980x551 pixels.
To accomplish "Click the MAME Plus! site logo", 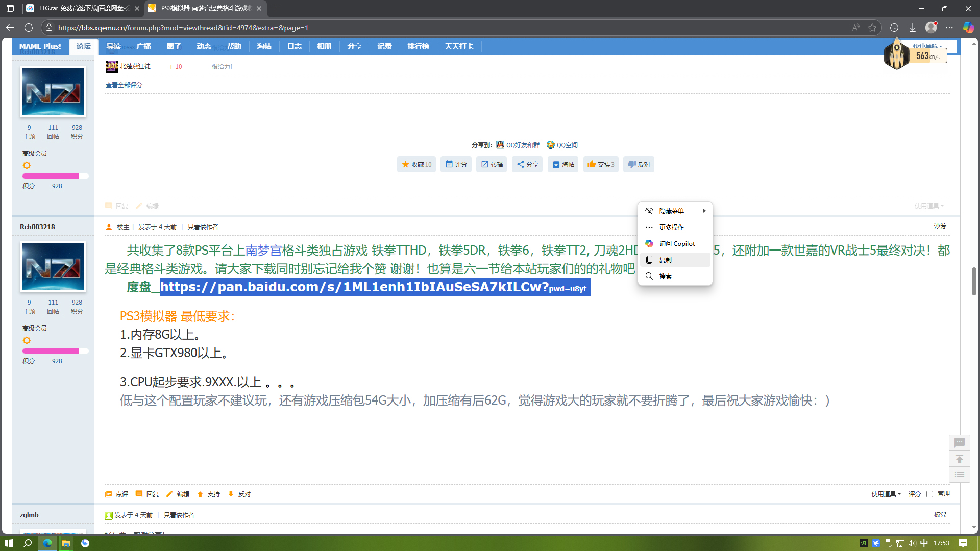I will (x=40, y=46).
